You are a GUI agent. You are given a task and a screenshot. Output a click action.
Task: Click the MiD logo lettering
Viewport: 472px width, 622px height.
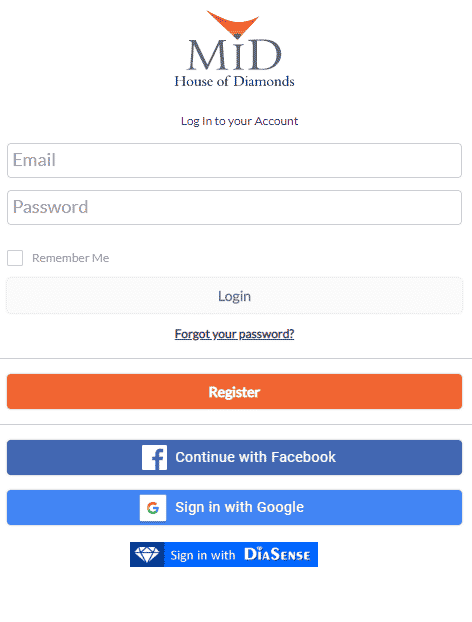[x=234, y=55]
